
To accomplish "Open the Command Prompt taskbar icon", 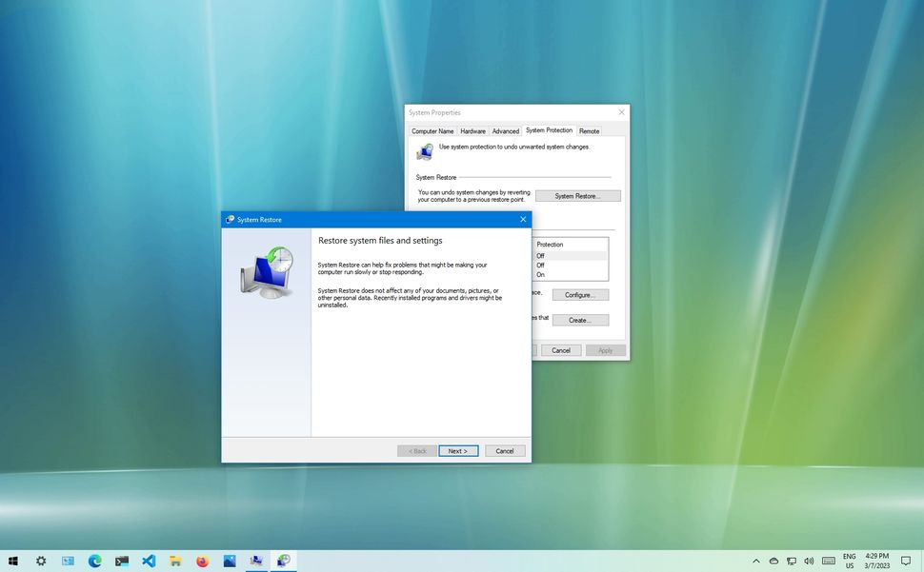I will [121, 561].
